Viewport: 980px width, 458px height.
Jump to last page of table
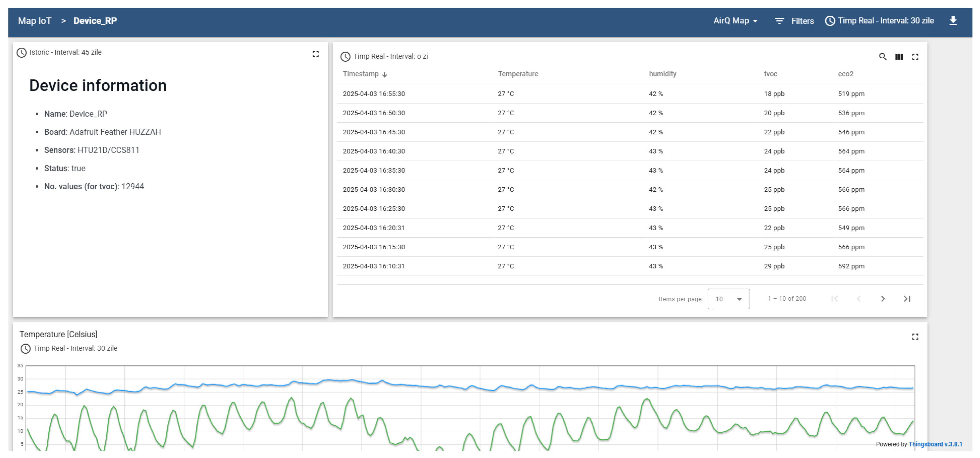tap(907, 299)
